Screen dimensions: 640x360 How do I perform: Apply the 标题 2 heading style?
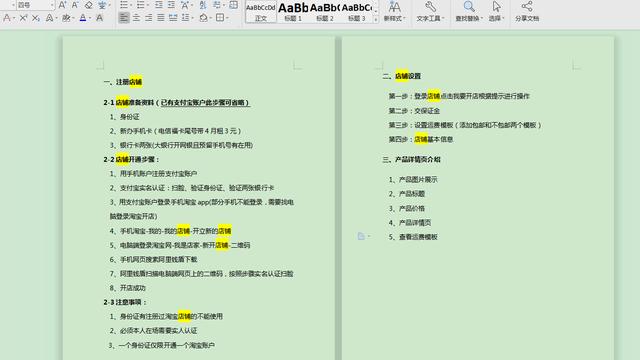click(x=325, y=11)
